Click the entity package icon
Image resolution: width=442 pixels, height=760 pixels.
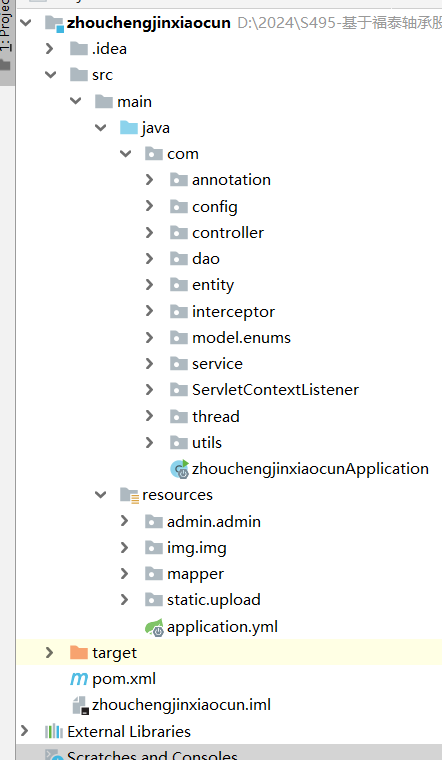pyautogui.click(x=179, y=285)
